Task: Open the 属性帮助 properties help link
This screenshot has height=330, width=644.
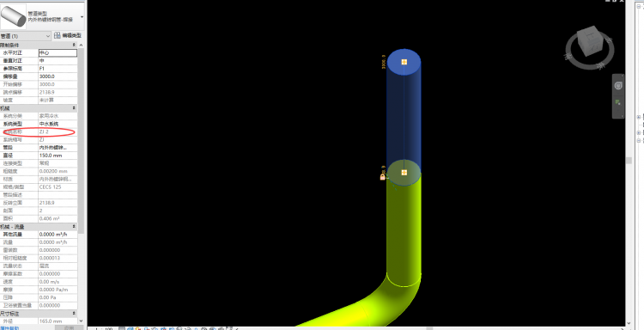Action: coord(9,328)
